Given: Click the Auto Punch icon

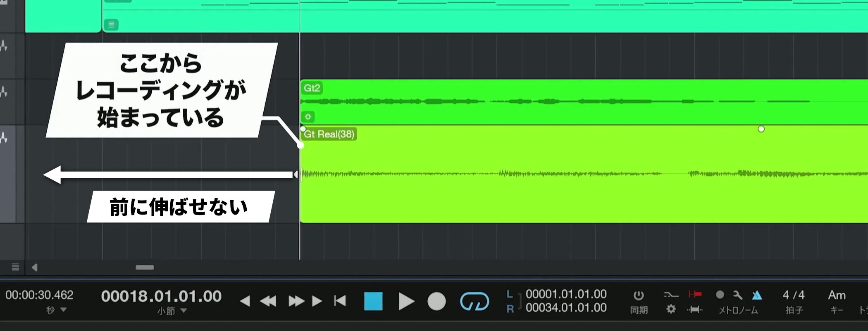Looking at the screenshot, I should (695, 309).
